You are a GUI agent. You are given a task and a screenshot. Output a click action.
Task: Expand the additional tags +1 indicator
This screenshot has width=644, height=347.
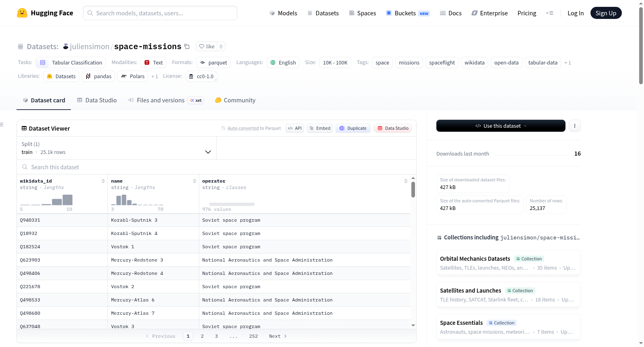[x=568, y=62]
